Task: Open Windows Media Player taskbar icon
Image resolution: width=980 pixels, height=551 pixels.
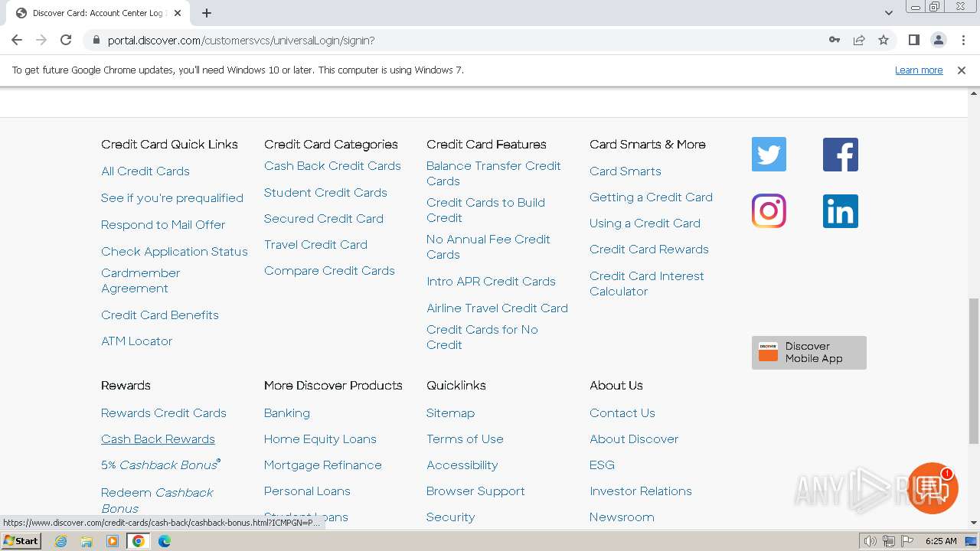Action: (113, 541)
